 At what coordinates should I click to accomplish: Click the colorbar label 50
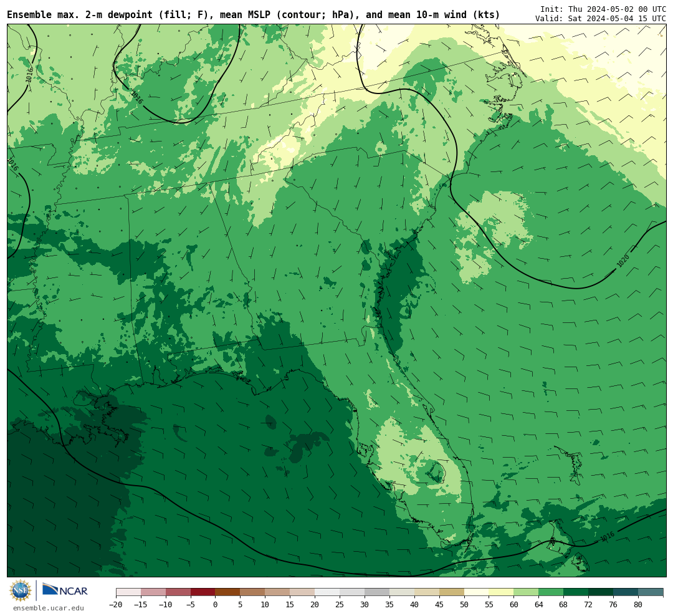464,605
